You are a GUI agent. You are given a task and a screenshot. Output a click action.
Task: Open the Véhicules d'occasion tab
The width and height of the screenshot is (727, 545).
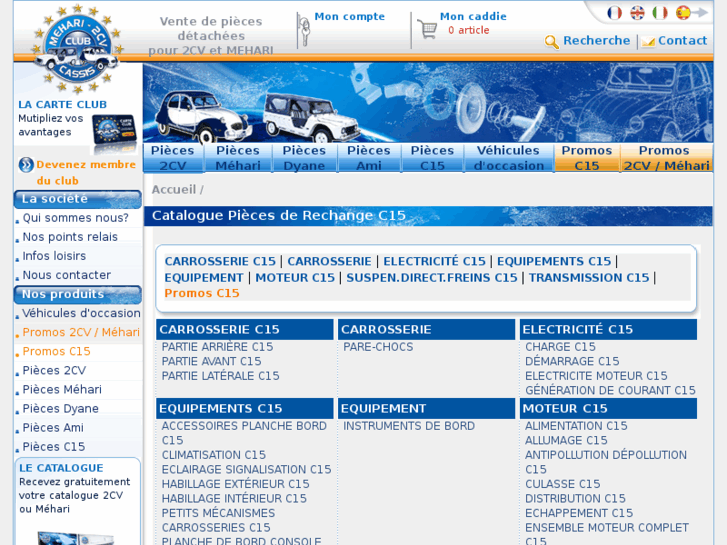[x=509, y=158]
